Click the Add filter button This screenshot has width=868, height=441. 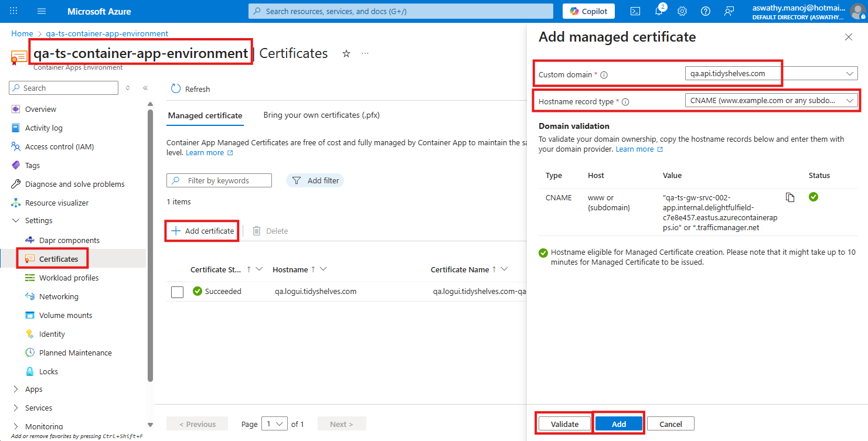point(315,180)
